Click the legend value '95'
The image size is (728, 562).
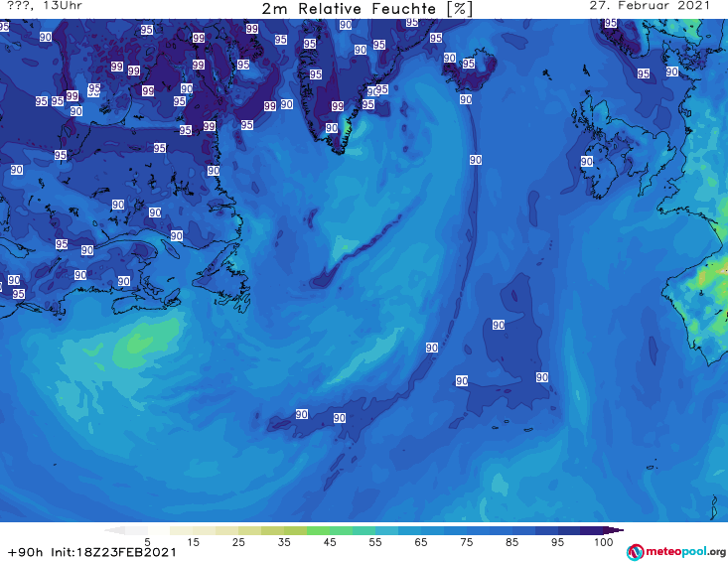(x=557, y=542)
